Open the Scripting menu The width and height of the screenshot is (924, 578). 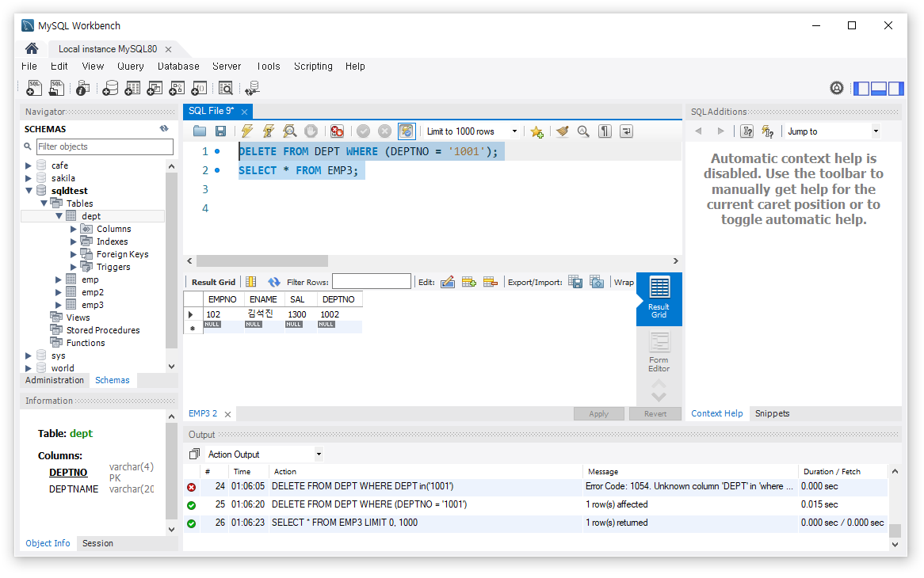(313, 66)
